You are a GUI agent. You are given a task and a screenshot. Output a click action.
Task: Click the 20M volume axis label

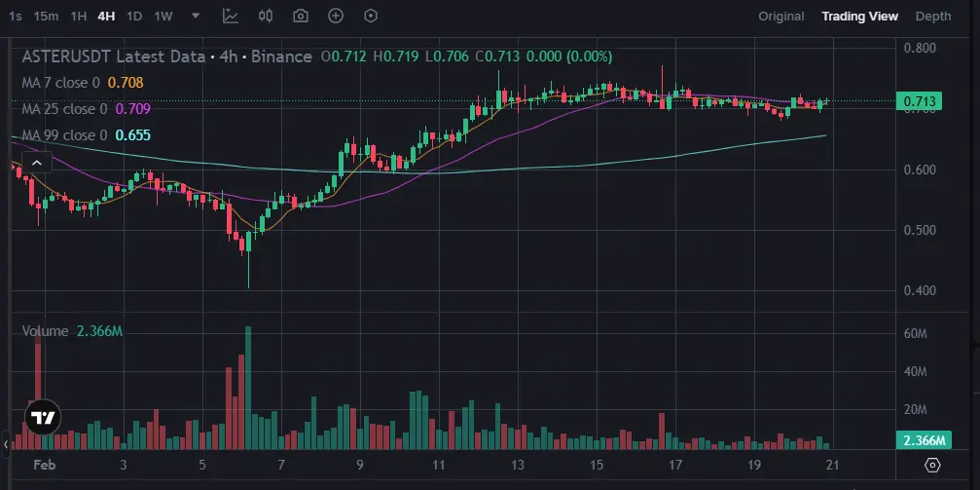point(915,410)
